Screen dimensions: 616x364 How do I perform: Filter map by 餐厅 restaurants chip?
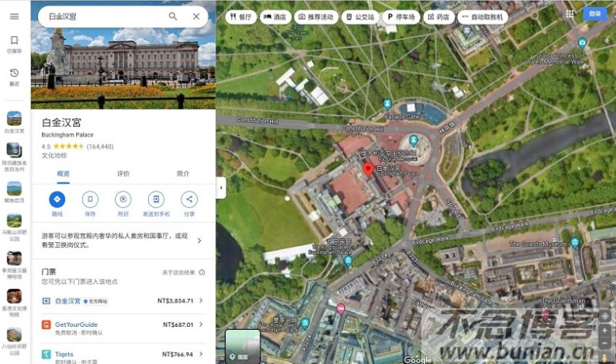tap(241, 17)
